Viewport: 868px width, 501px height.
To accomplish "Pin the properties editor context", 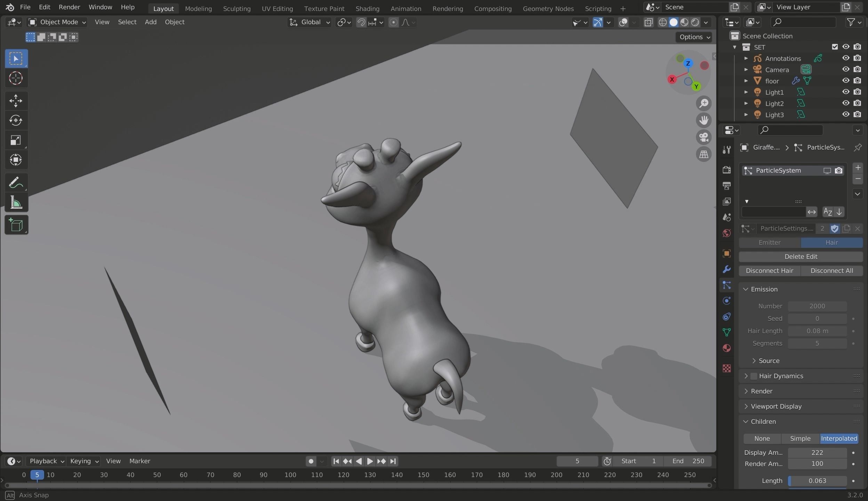I will 858,147.
